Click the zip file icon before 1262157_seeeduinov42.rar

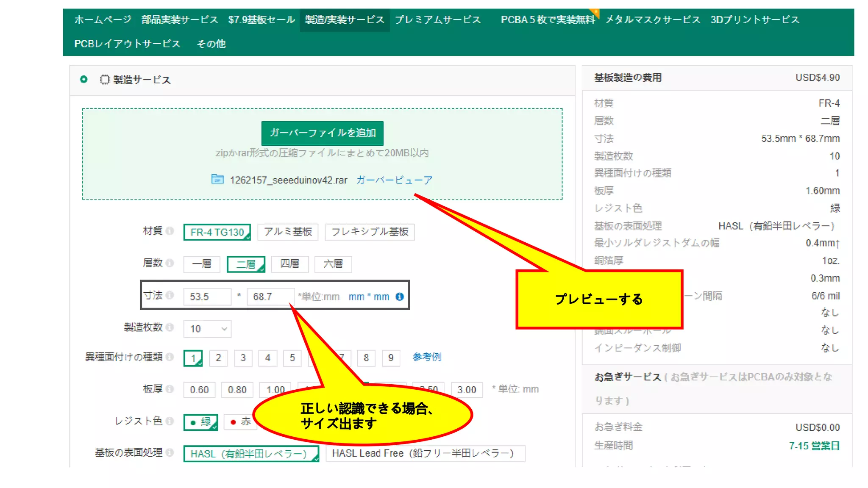click(217, 179)
